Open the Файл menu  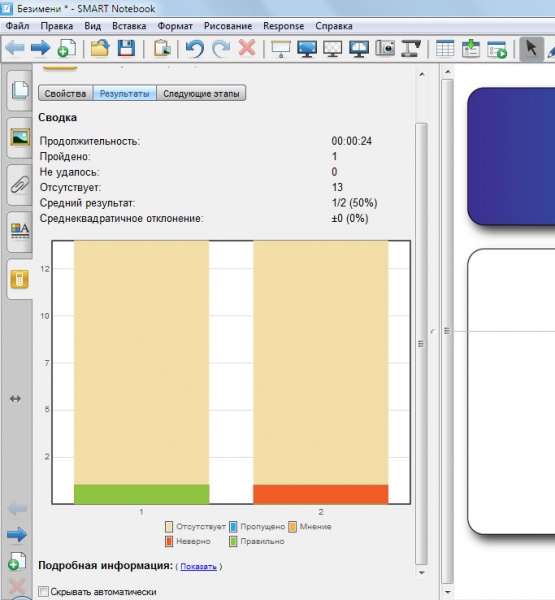pyautogui.click(x=17, y=26)
